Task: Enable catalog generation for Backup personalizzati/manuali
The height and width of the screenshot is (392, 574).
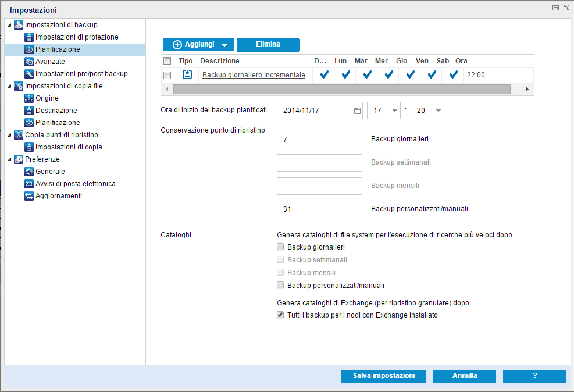Action: [280, 285]
